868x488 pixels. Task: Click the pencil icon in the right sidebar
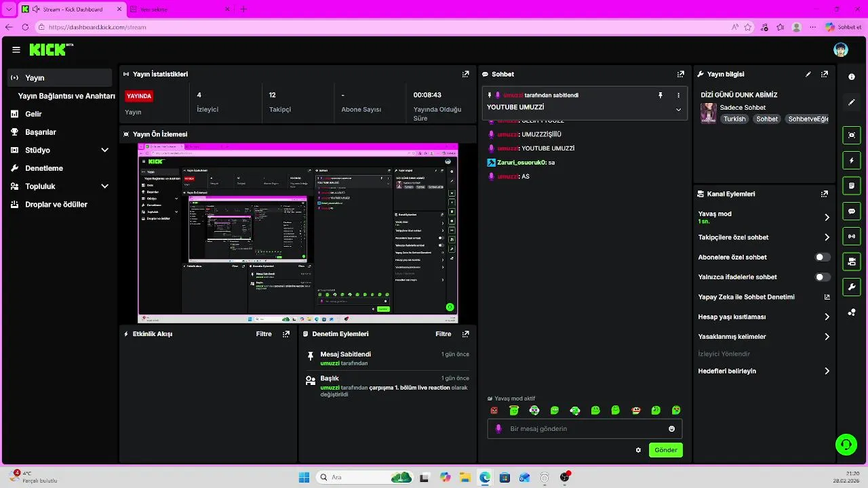852,102
